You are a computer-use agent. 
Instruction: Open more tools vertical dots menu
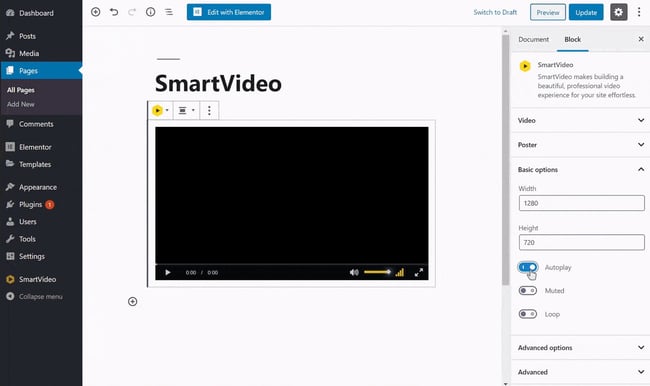coord(639,12)
